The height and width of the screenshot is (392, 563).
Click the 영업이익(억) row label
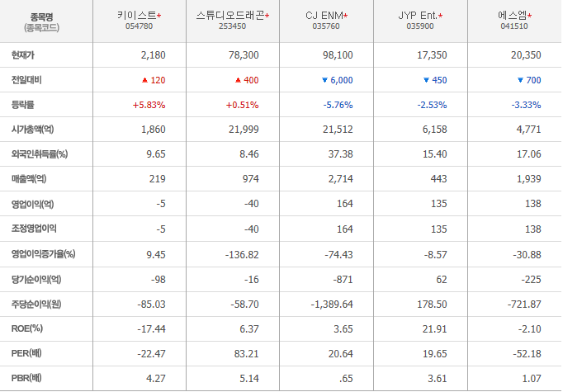[x=33, y=204]
